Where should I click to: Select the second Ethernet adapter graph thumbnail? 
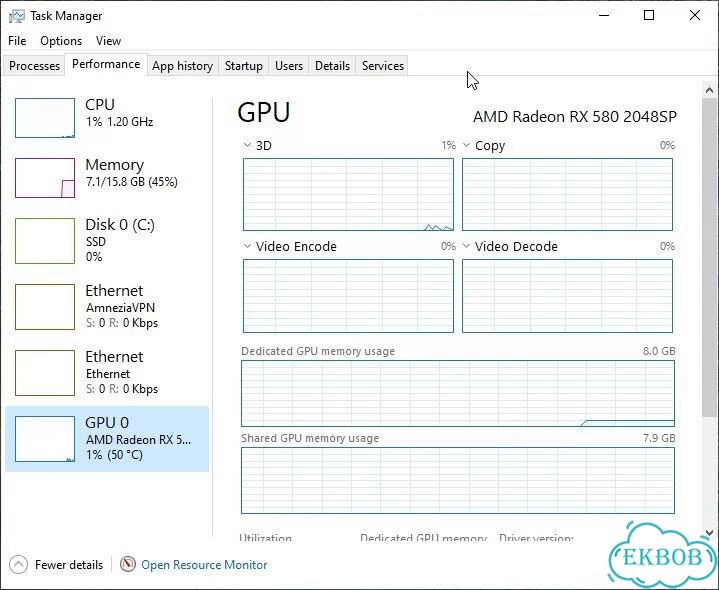pyautogui.click(x=45, y=373)
